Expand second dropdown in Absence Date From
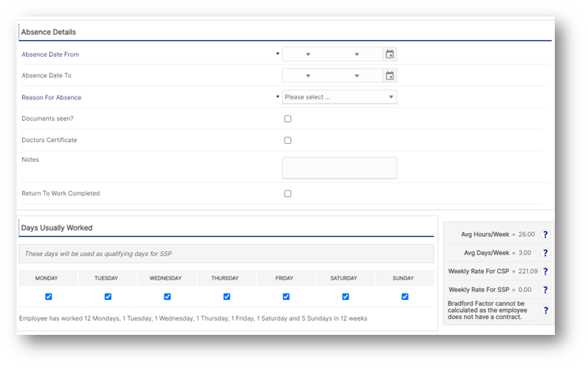Screen dimensions: 588x368 tap(356, 54)
